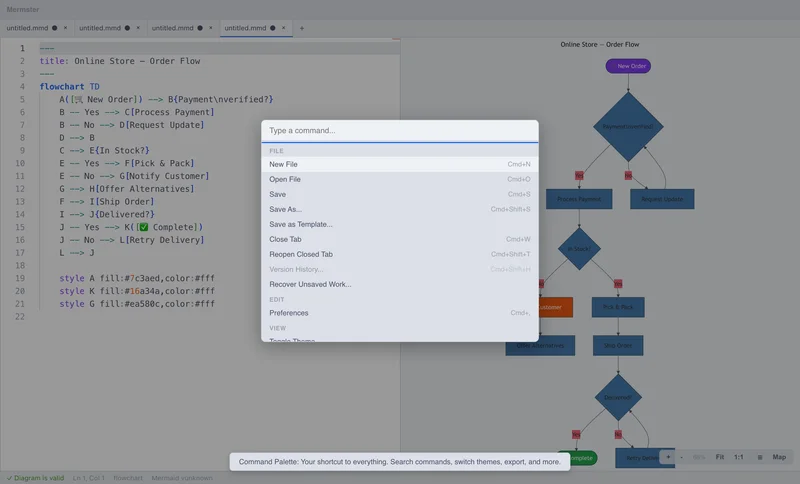Viewport: 800px width, 484px height.
Task: Click the 'Diagram is valid' status
Action: (35, 478)
